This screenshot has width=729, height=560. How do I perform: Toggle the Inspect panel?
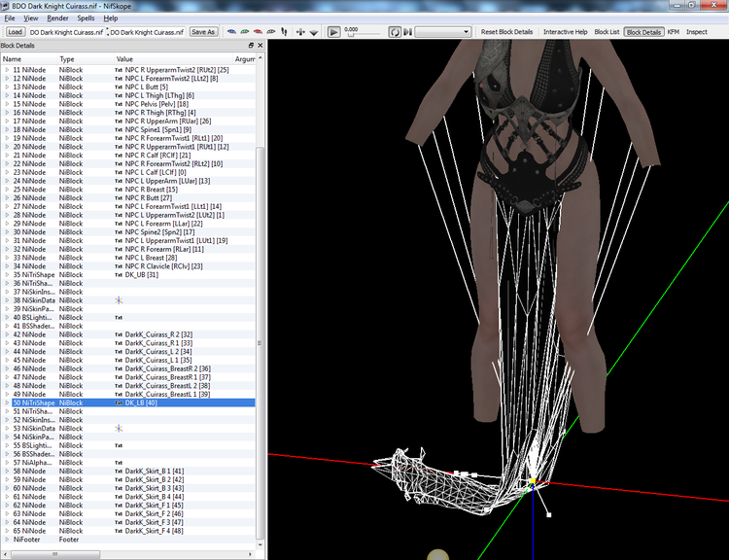[697, 32]
